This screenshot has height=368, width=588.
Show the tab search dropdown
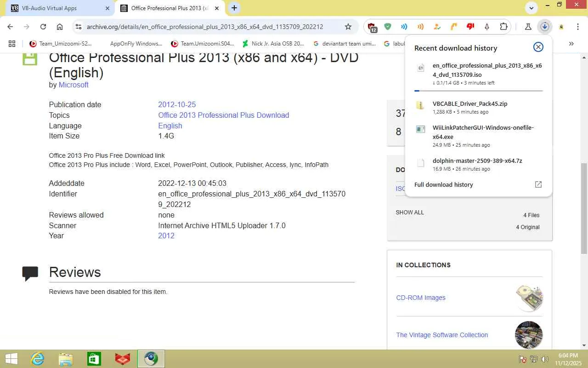[531, 8]
